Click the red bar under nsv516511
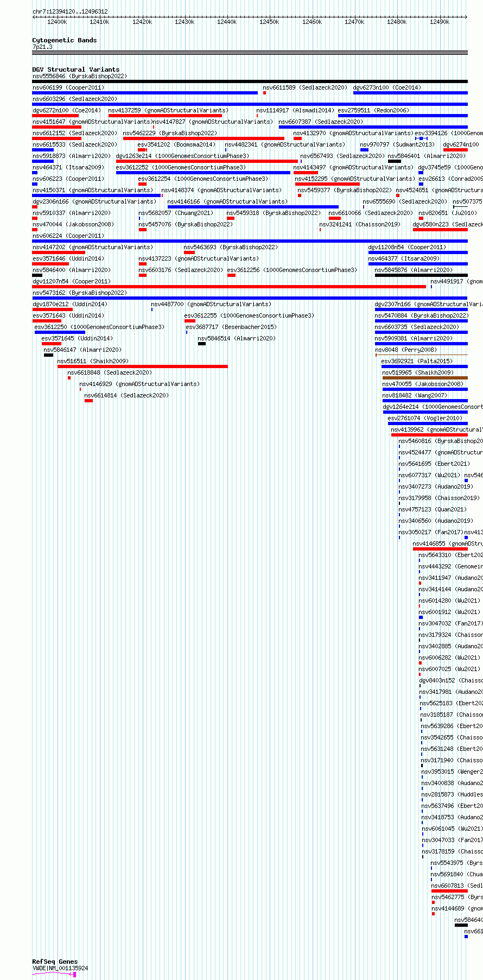This screenshot has height=980, width=483. point(143,366)
